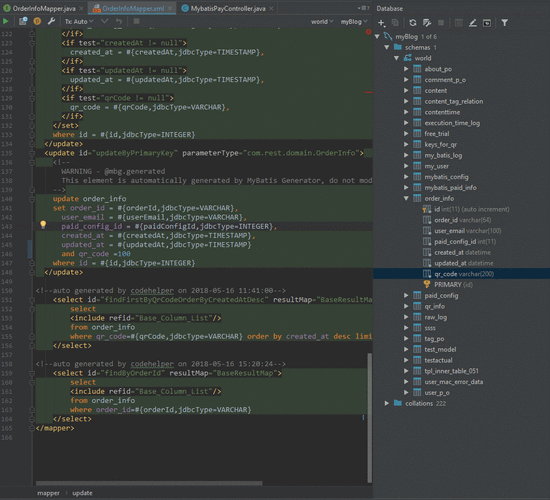Expand the paid_config table

click(x=406, y=296)
